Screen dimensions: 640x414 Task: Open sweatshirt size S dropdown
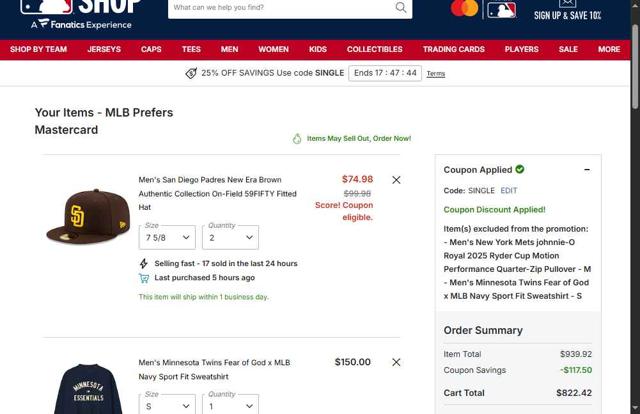point(167,405)
